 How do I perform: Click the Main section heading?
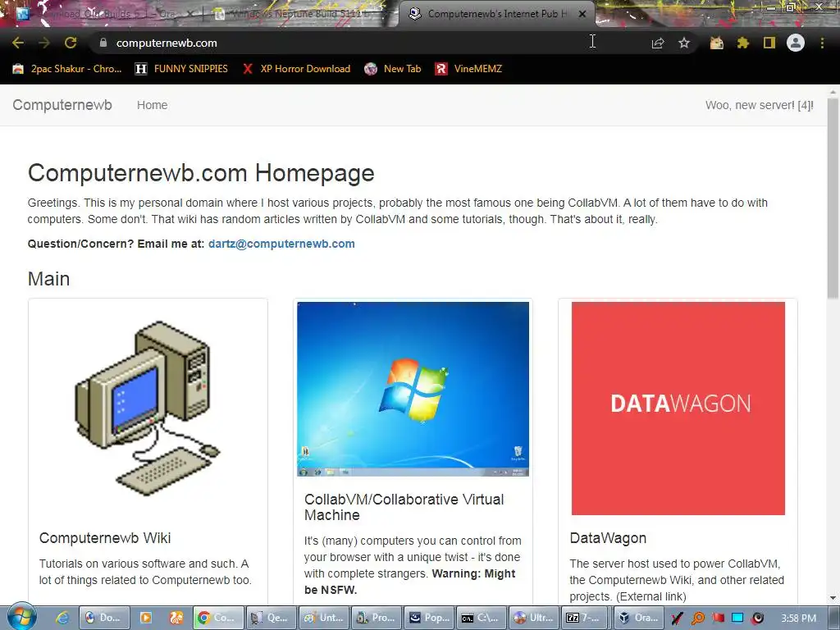tap(48, 279)
